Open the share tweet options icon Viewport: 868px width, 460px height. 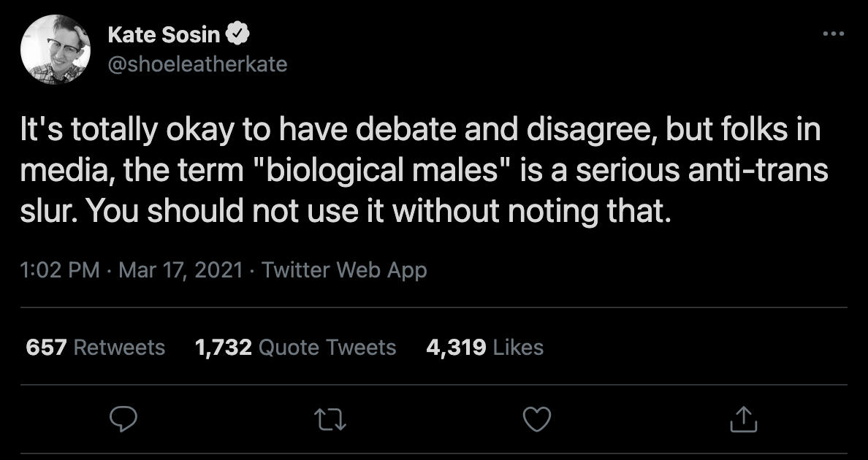tap(742, 418)
